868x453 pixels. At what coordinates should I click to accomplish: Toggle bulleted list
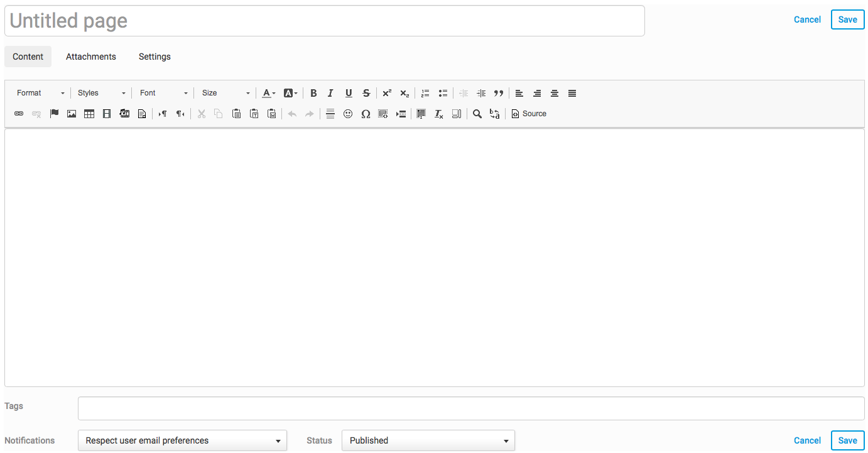pos(443,93)
